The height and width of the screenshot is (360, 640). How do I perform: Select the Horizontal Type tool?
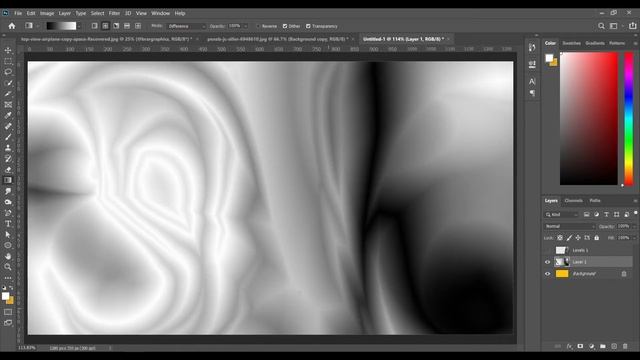coord(8,224)
